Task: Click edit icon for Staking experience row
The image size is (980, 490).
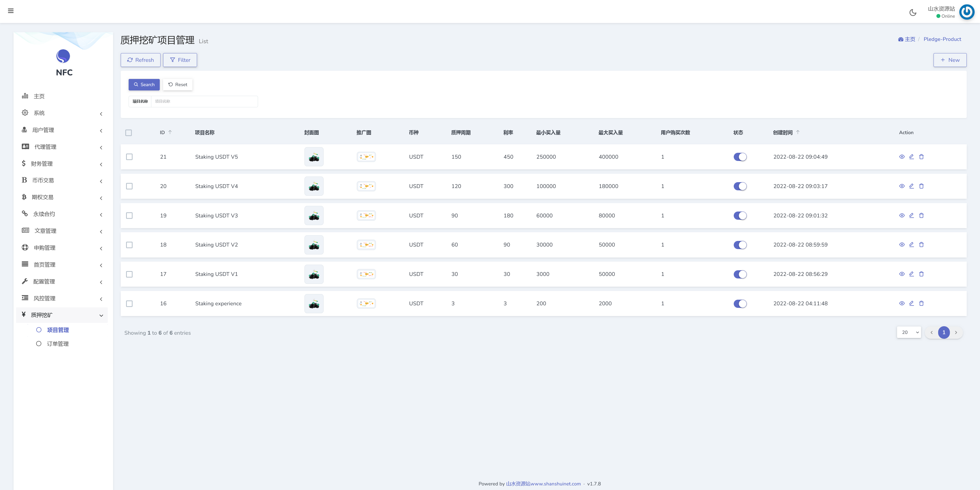Action: point(912,304)
